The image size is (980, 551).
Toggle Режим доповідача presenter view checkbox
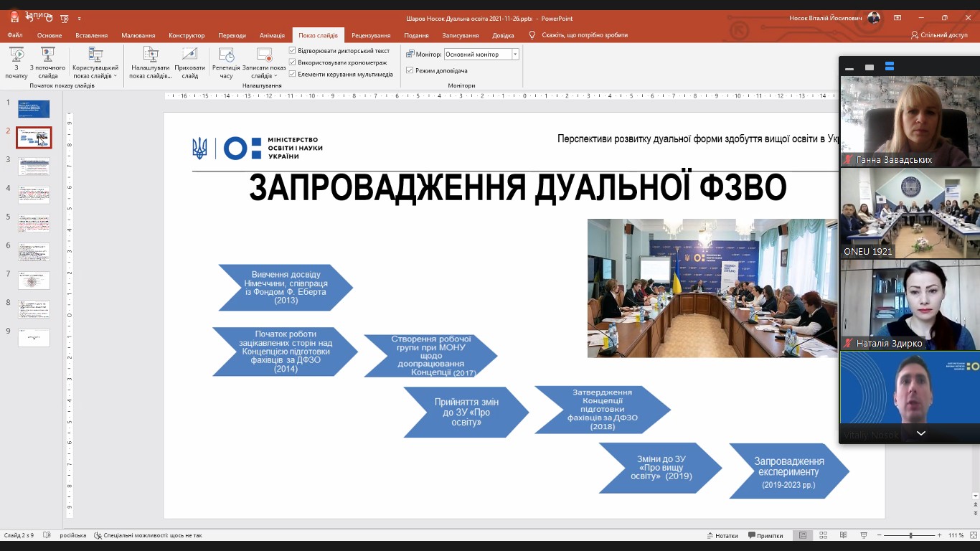pos(410,70)
